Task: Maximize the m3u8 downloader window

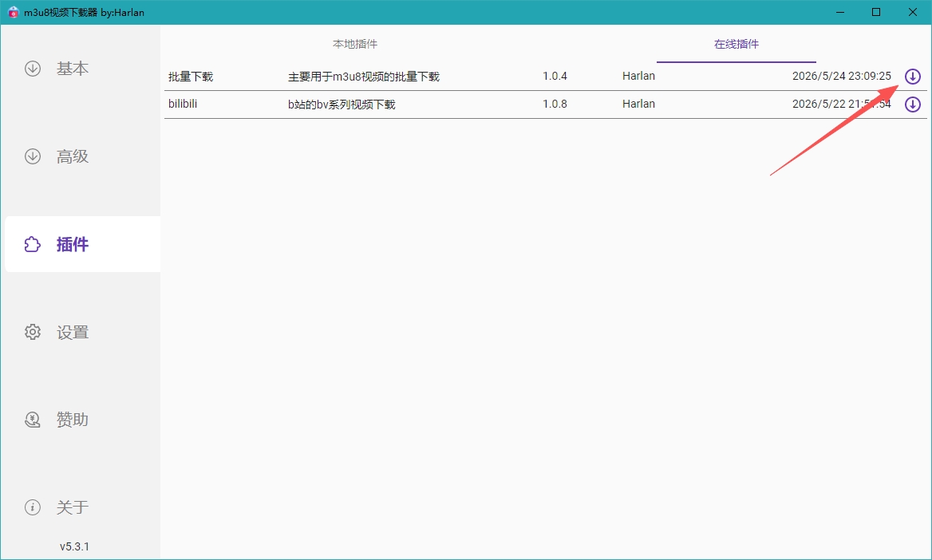Action: (x=876, y=12)
